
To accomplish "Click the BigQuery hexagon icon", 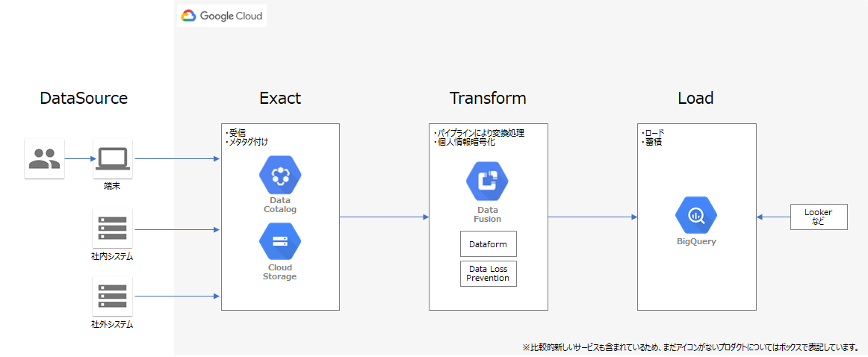I will 696,216.
